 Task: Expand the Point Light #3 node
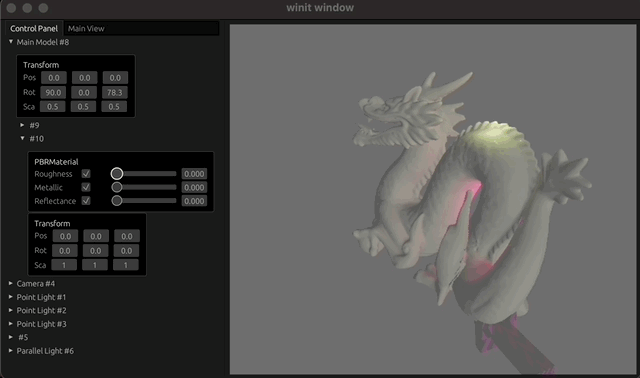(11, 324)
